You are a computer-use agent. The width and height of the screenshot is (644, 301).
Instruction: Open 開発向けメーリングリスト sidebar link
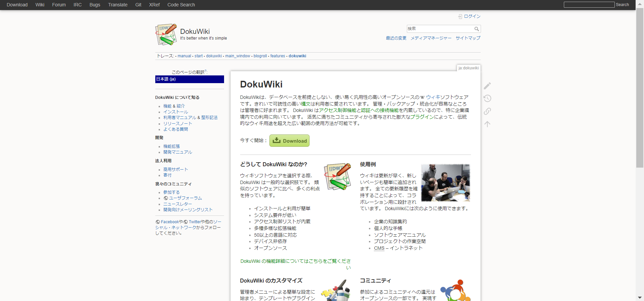[188, 210]
